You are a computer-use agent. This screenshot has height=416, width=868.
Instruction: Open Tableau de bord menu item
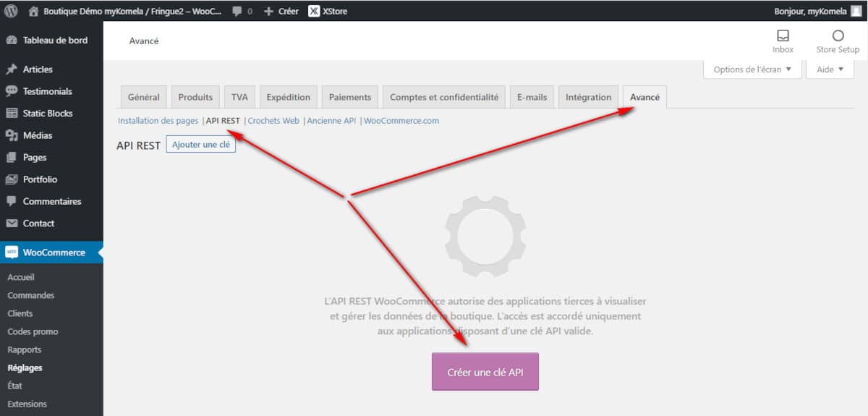[51, 41]
